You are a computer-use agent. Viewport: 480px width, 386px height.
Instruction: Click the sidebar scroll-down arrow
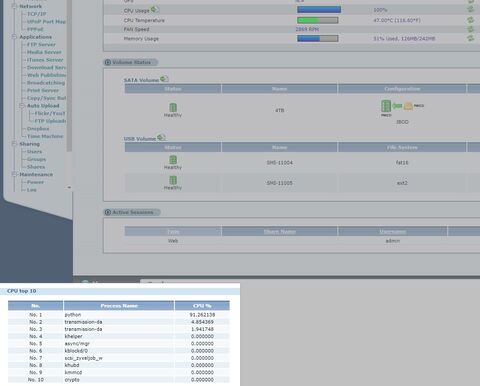pos(69,187)
